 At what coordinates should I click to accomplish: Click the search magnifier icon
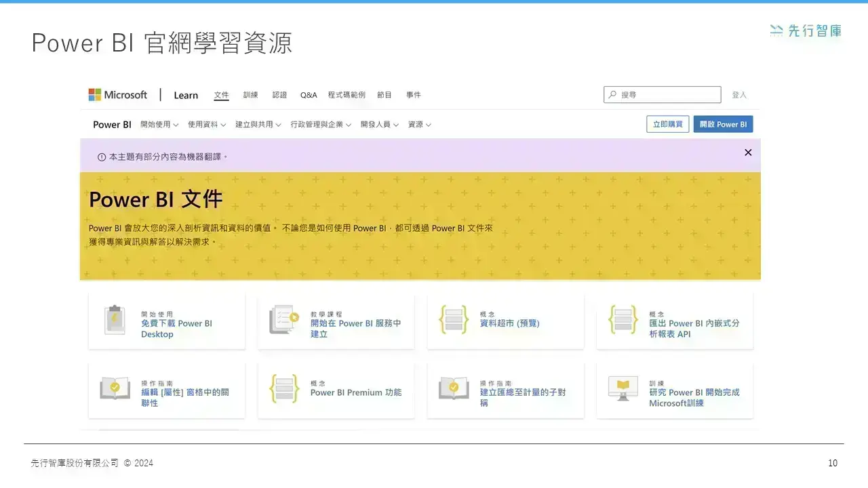[x=613, y=95]
